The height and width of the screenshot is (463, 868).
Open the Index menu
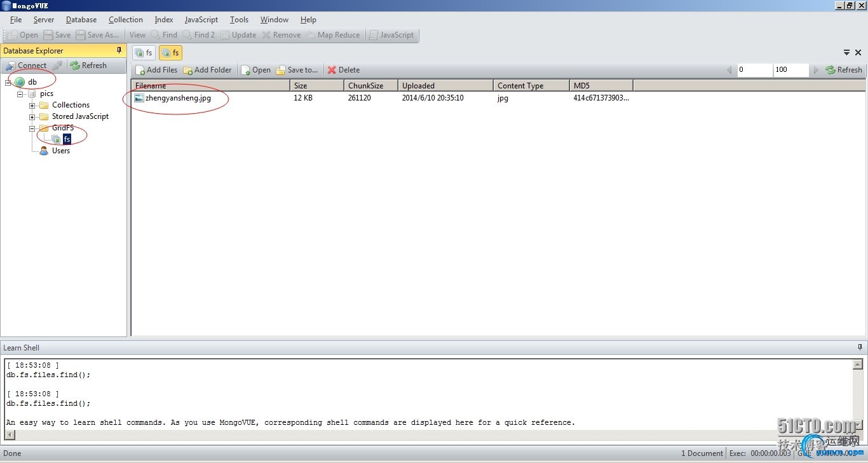[x=164, y=20]
